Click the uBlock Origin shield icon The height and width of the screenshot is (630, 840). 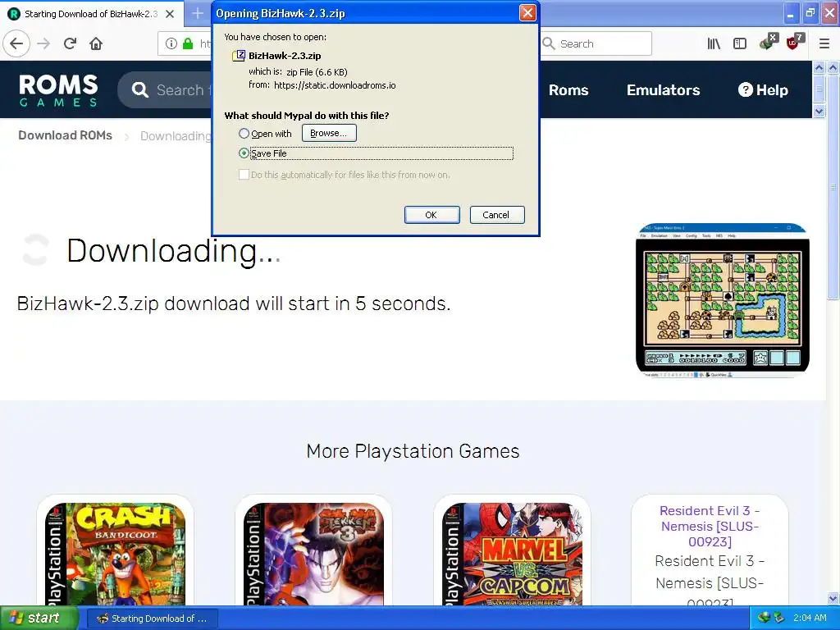click(x=793, y=43)
